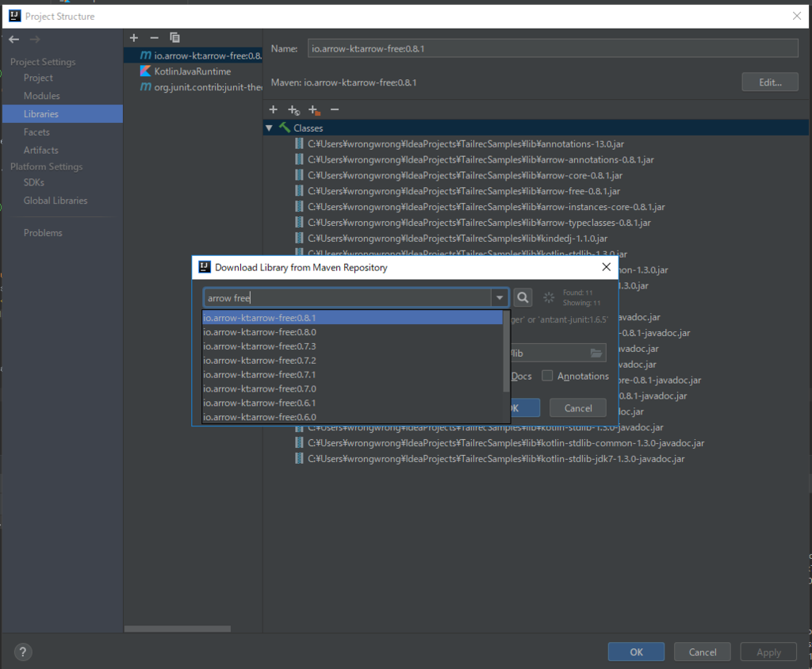The image size is (812, 669).
Task: Select KotlinJavaRuntime library
Action: [x=193, y=71]
